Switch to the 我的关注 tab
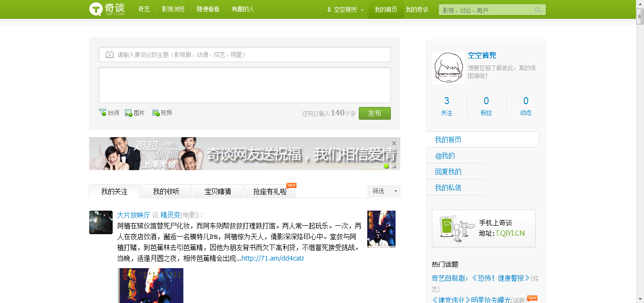 pos(114,191)
